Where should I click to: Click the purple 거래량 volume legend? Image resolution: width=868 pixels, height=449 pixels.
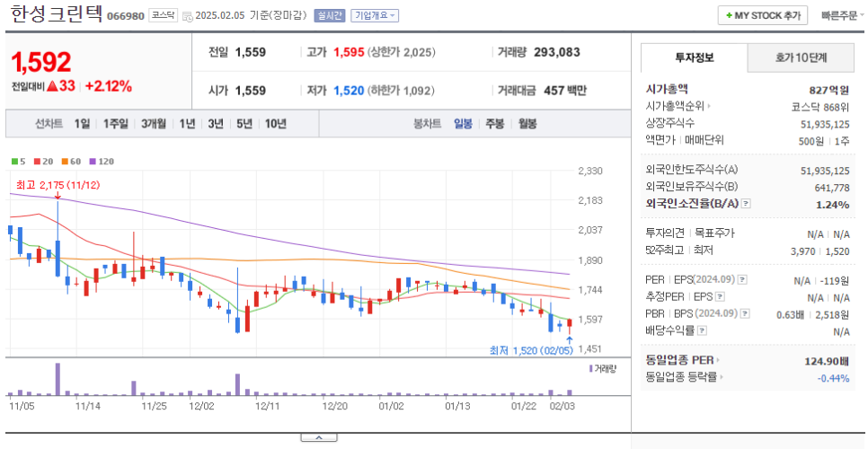tap(603, 368)
